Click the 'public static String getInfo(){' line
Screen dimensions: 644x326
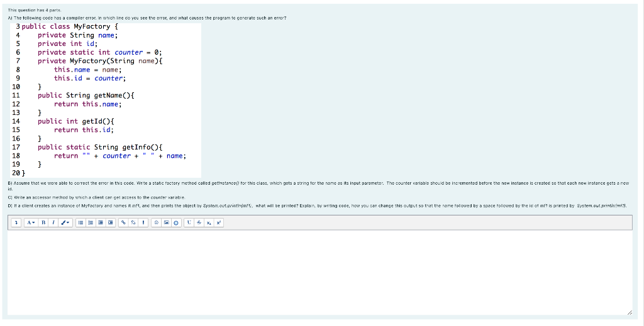(x=100, y=147)
